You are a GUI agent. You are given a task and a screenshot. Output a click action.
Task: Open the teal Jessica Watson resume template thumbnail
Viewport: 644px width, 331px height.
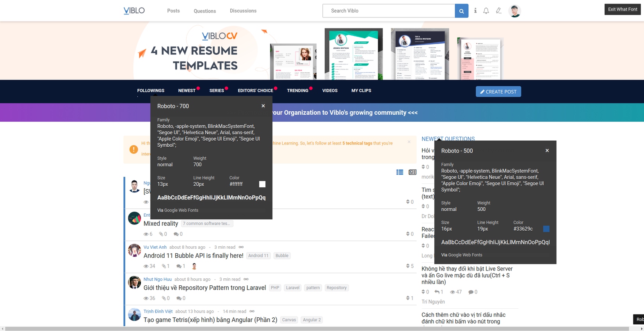click(x=354, y=54)
